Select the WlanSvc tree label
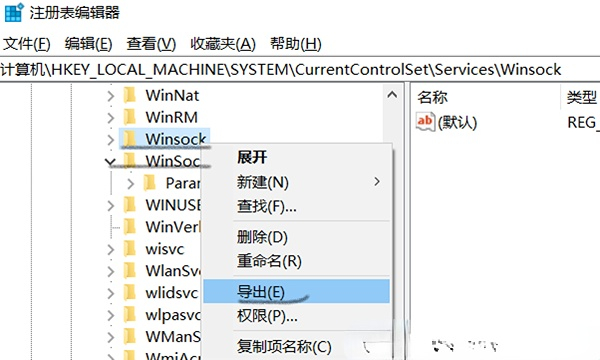This screenshot has width=600, height=360. point(173,271)
